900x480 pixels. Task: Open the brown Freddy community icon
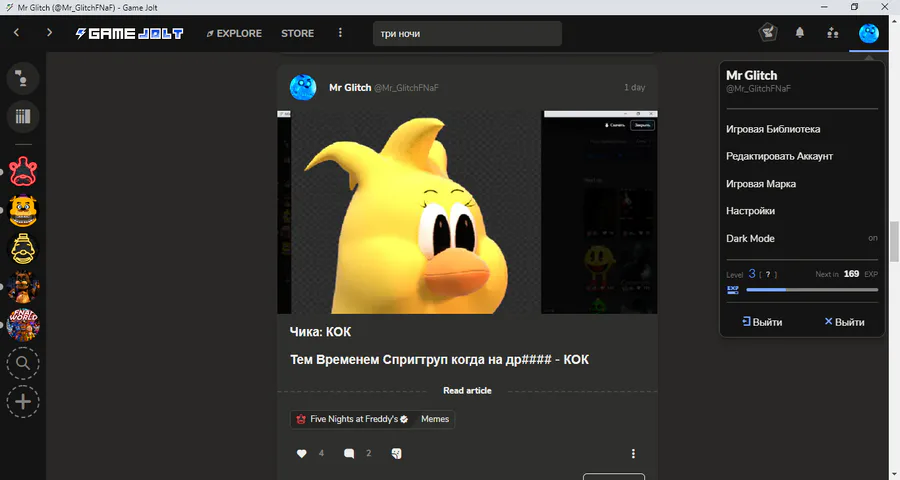pyautogui.click(x=23, y=287)
